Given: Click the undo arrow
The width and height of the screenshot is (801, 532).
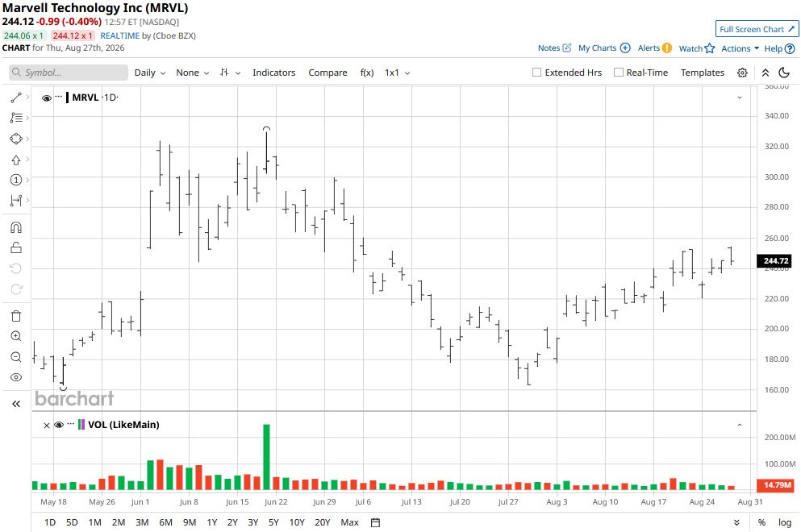Looking at the screenshot, I should 16,268.
